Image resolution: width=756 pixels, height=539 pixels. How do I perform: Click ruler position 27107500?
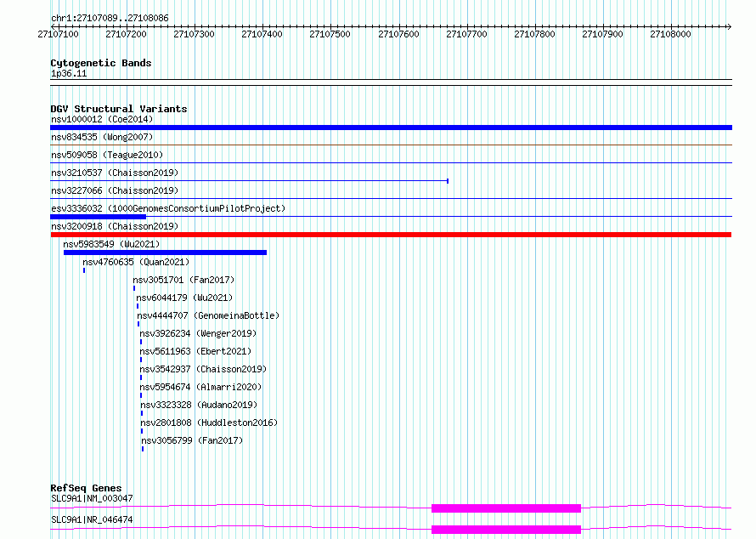click(x=330, y=34)
